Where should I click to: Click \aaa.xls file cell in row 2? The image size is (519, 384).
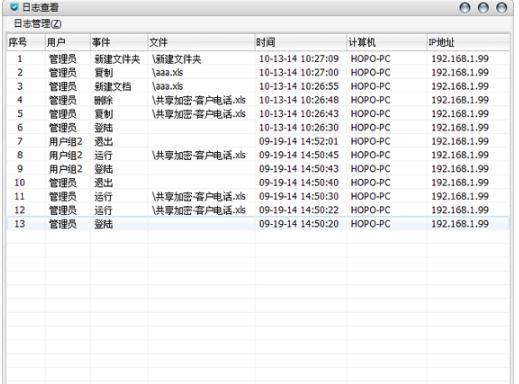tap(167, 72)
